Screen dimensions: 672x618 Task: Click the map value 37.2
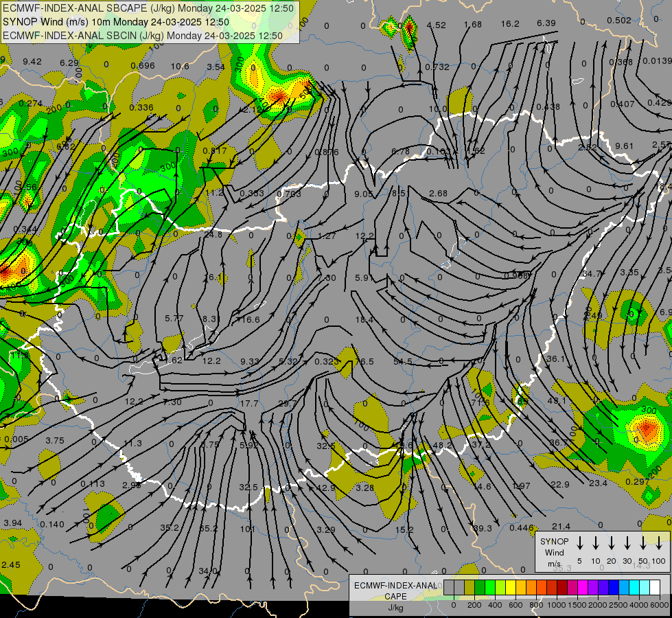481,445
